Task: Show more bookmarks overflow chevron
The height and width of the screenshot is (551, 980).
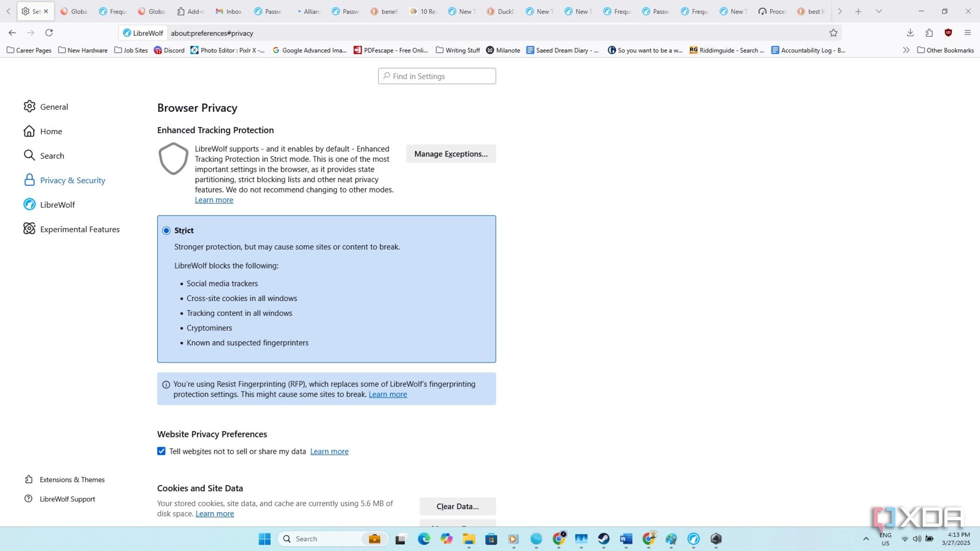Action: (x=906, y=50)
